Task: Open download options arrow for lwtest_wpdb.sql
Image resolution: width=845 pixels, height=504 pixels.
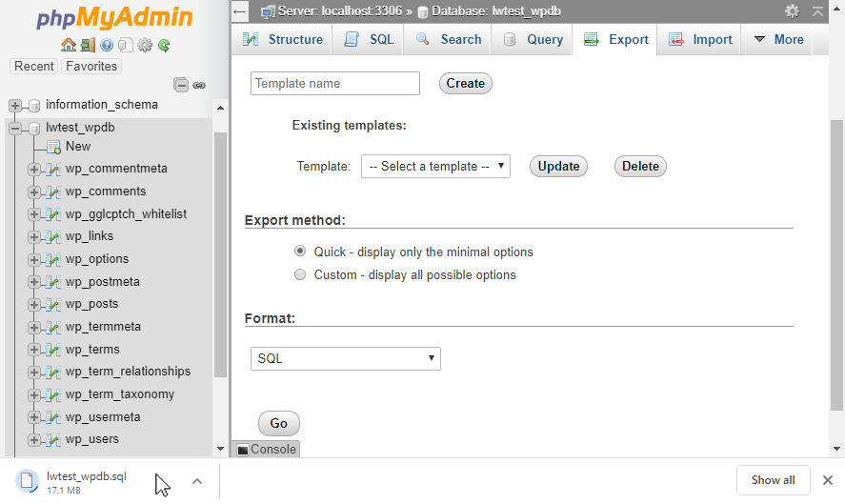Action: click(197, 481)
